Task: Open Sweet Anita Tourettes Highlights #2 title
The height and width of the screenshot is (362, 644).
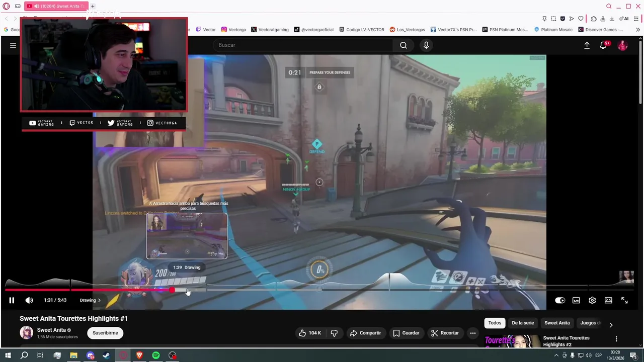Action: pos(566,341)
